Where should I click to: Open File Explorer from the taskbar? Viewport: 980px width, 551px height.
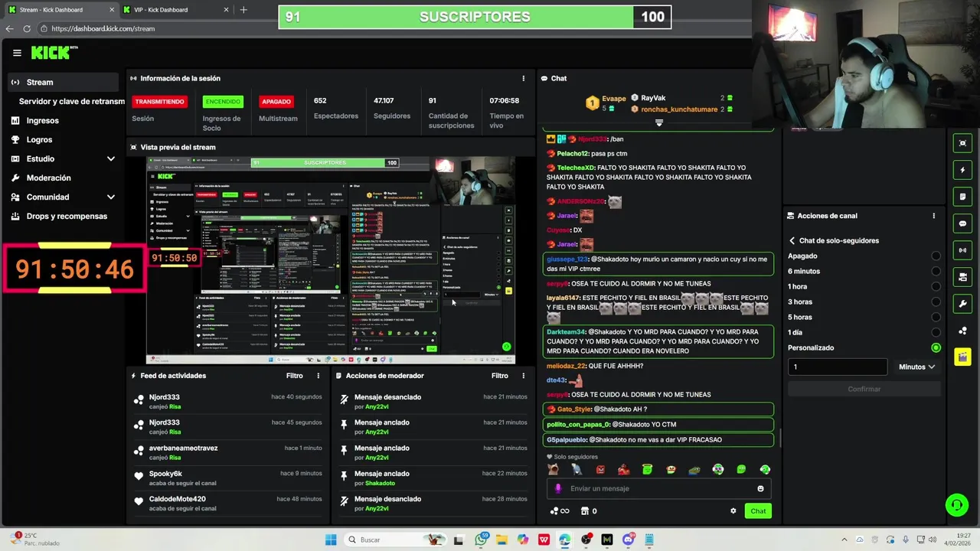[502, 540]
